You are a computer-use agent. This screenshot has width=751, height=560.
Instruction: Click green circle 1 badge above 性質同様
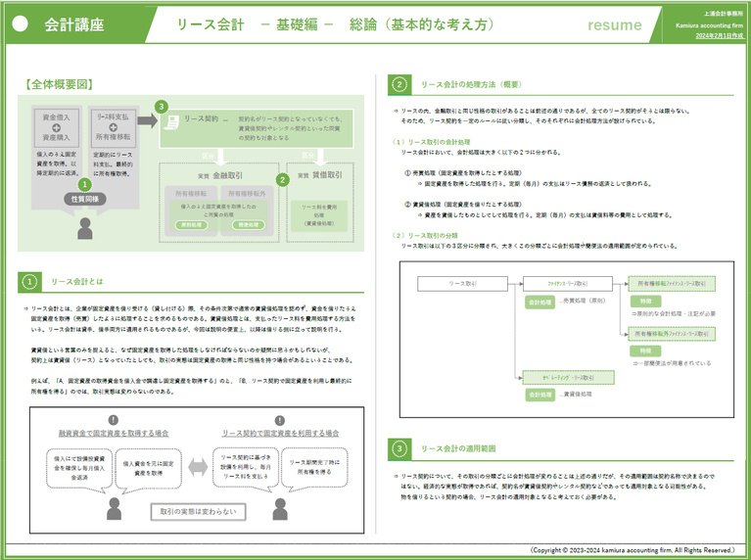click(85, 184)
